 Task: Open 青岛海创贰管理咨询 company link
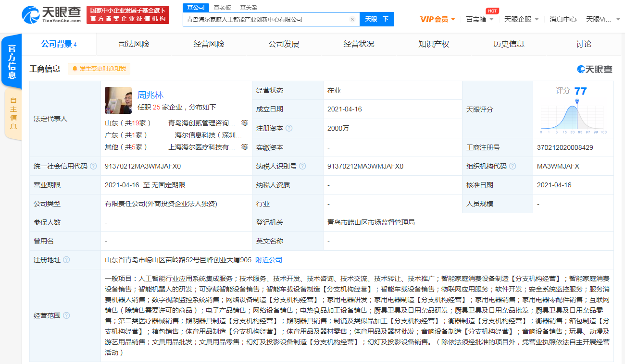(x=202, y=123)
